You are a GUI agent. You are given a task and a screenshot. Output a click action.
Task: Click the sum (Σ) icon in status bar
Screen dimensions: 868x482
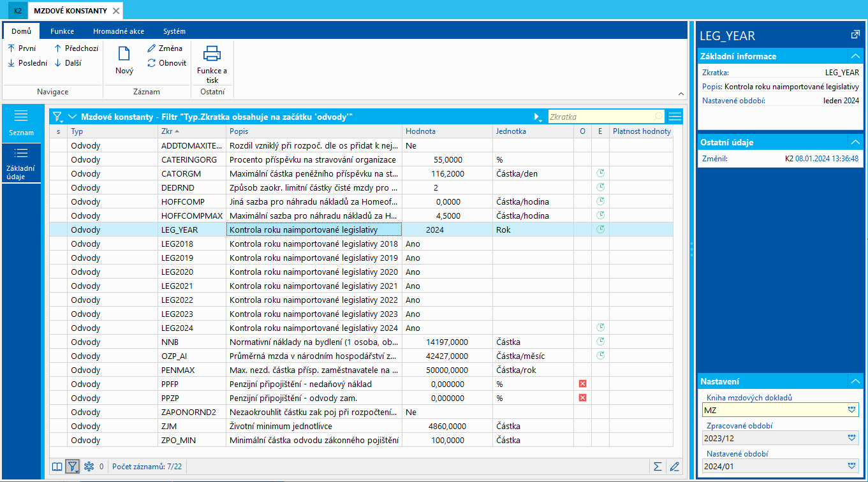pyautogui.click(x=657, y=467)
